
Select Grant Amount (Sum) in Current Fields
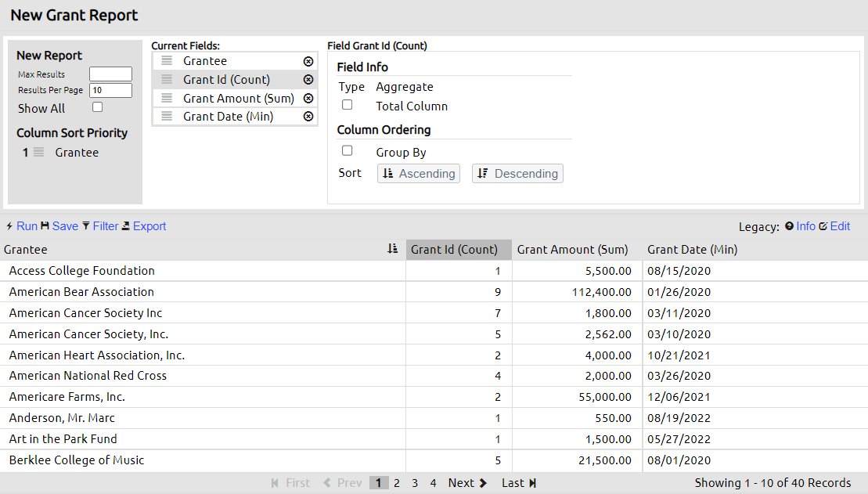[x=235, y=99]
